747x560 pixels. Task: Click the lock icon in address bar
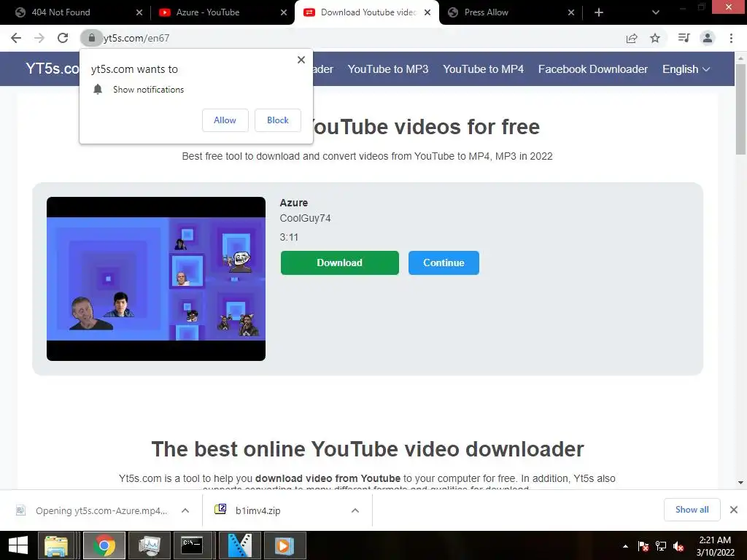click(91, 38)
